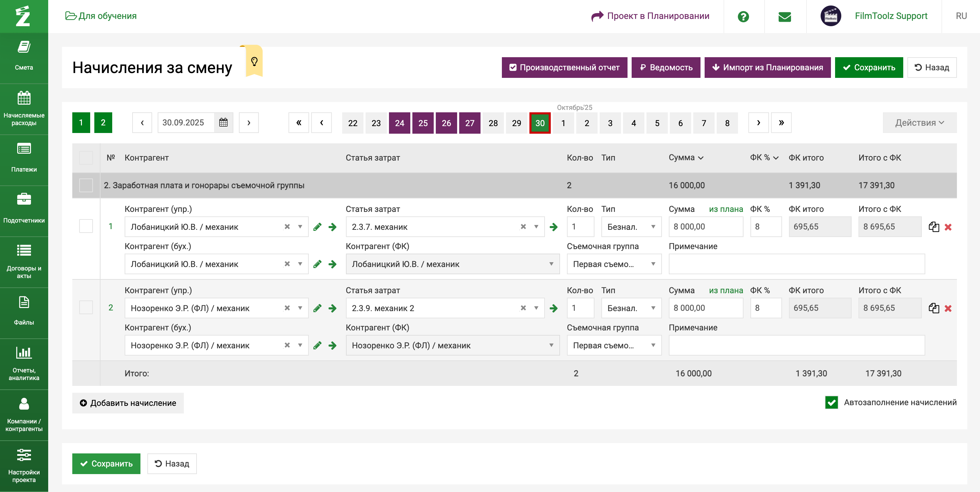The image size is (980, 492).
Task: Expand Съемочная группа dropdown in row 2
Action: tap(614, 345)
